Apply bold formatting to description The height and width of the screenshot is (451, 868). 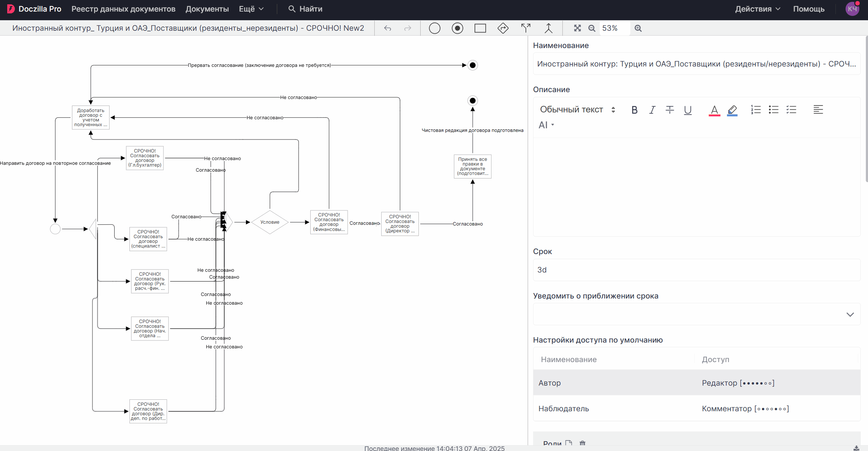(634, 110)
